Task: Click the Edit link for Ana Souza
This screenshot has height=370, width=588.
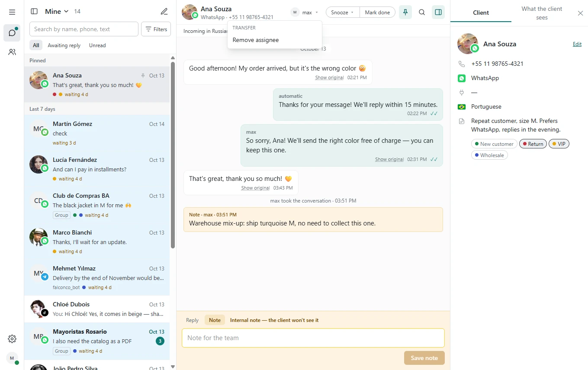Action: 577,44
